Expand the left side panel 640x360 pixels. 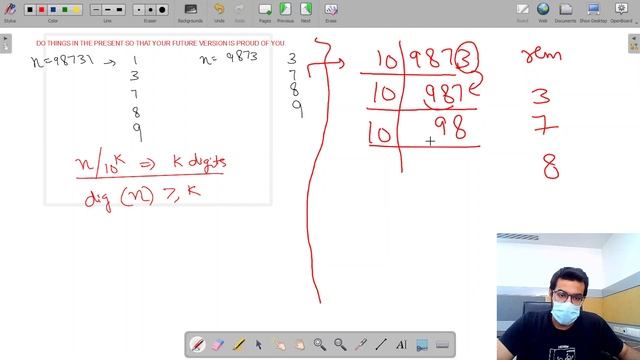coord(6,43)
